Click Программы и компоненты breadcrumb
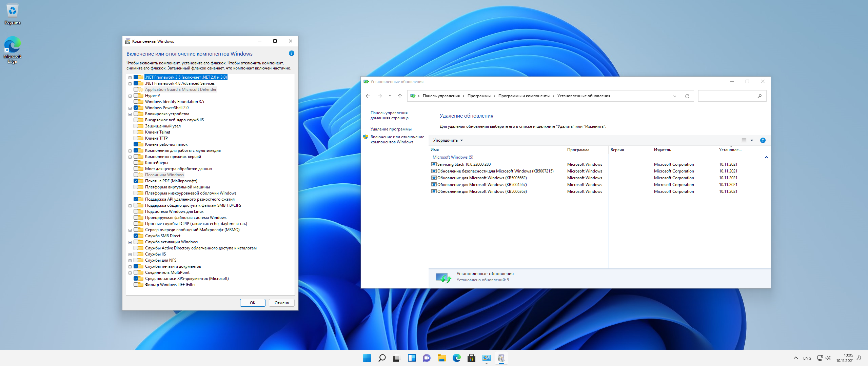This screenshot has width=868, height=366. coord(524,96)
